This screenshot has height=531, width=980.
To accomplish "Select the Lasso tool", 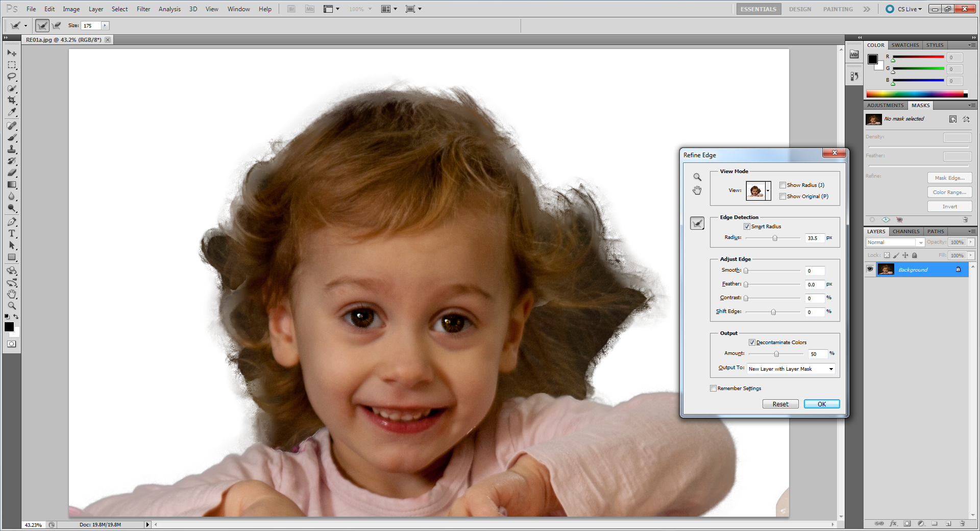I will pyautogui.click(x=12, y=77).
